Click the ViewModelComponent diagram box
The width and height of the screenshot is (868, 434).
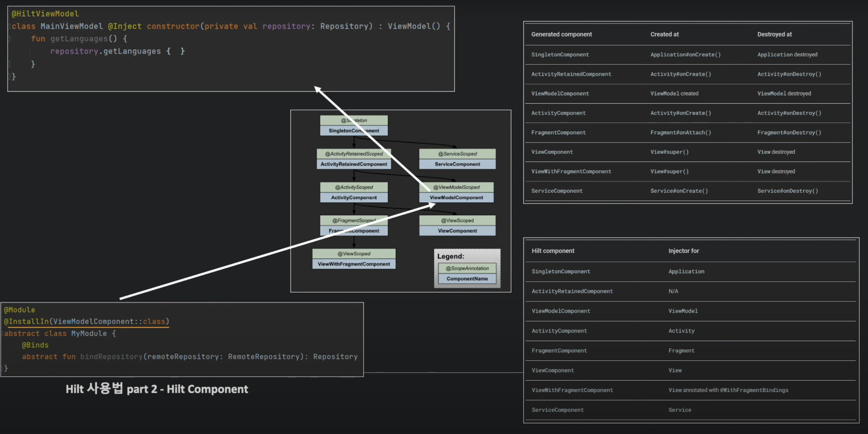pyautogui.click(x=456, y=197)
